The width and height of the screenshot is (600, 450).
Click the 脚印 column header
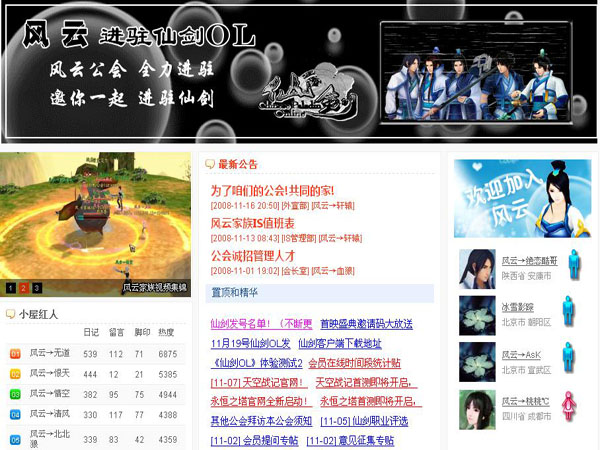coord(142,332)
